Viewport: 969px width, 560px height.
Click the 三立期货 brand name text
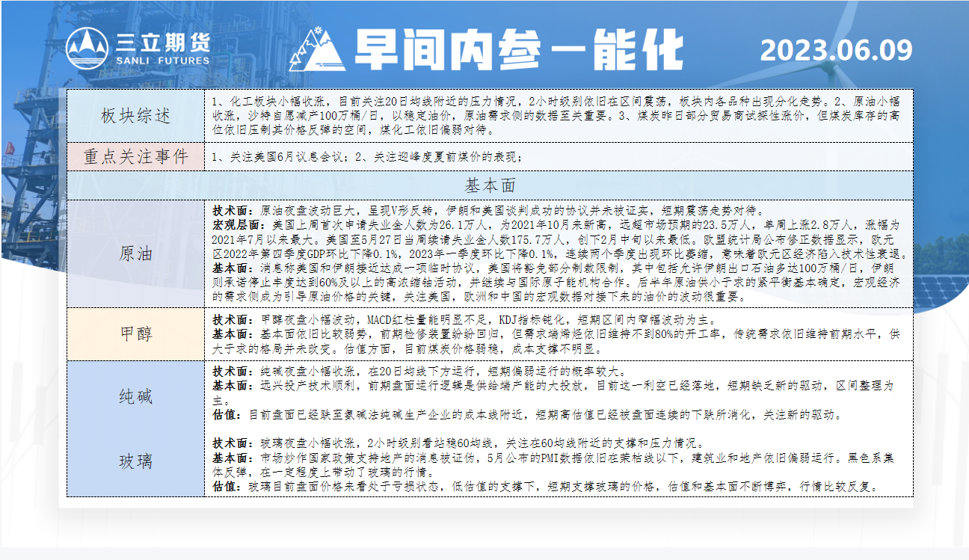[163, 41]
